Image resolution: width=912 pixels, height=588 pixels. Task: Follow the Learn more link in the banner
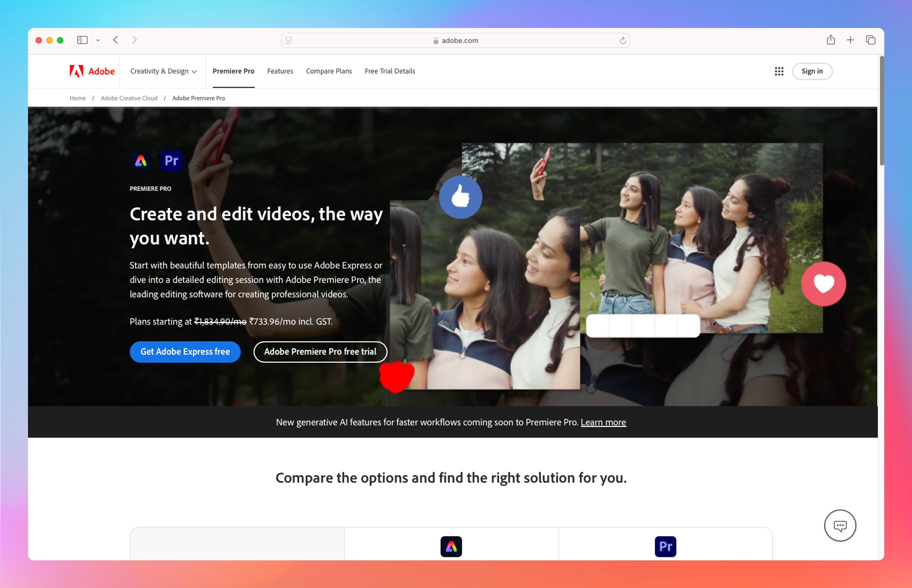pos(603,422)
